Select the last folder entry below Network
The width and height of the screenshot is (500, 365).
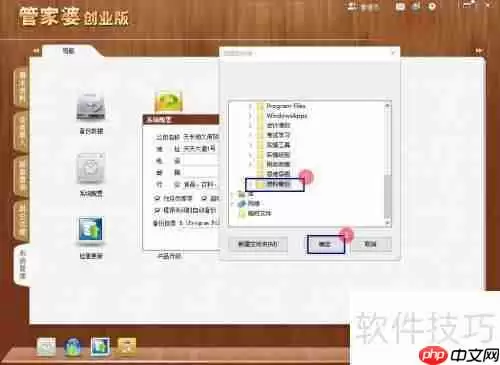coord(260,213)
